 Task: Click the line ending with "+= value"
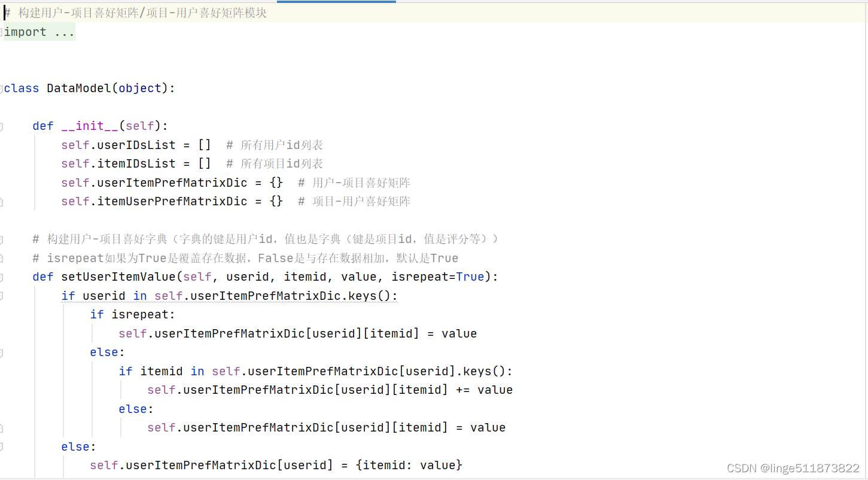[330, 390]
